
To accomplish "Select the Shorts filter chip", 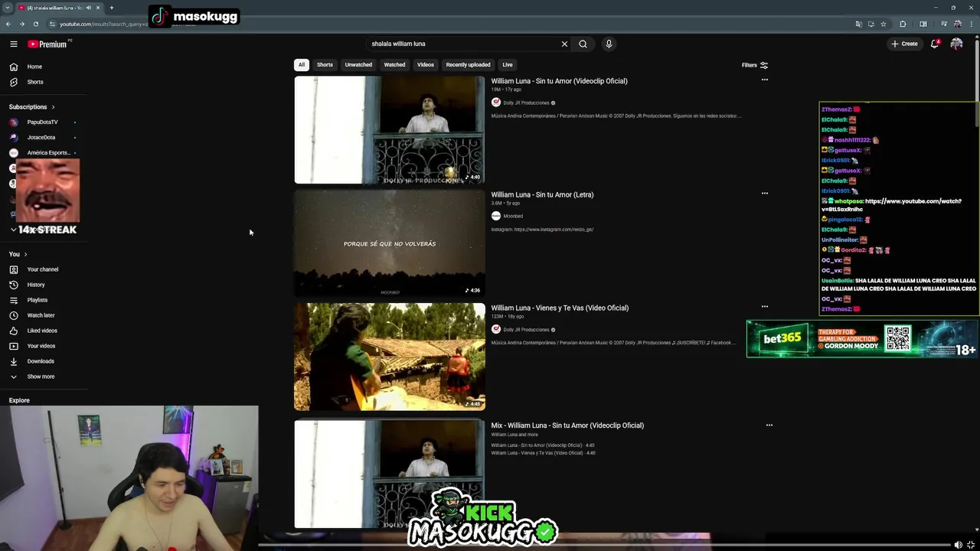I will click(x=325, y=65).
